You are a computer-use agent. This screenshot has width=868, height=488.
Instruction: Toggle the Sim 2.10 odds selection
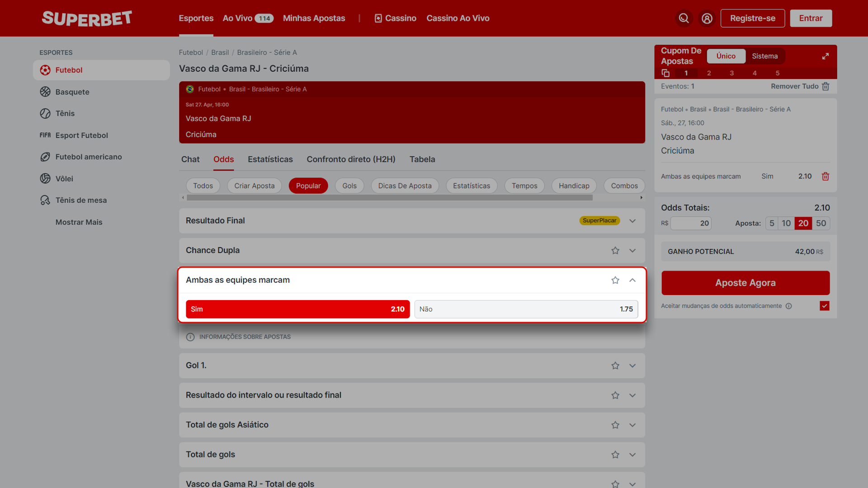(298, 309)
